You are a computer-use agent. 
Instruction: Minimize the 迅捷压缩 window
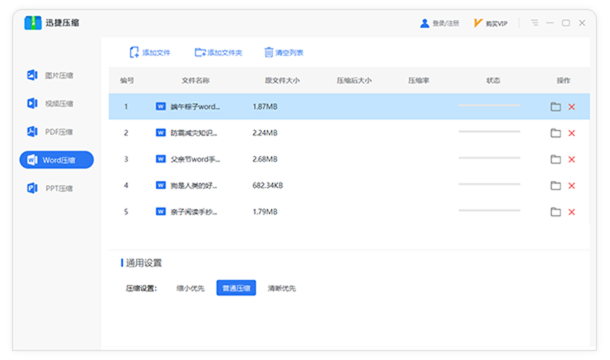click(x=550, y=23)
